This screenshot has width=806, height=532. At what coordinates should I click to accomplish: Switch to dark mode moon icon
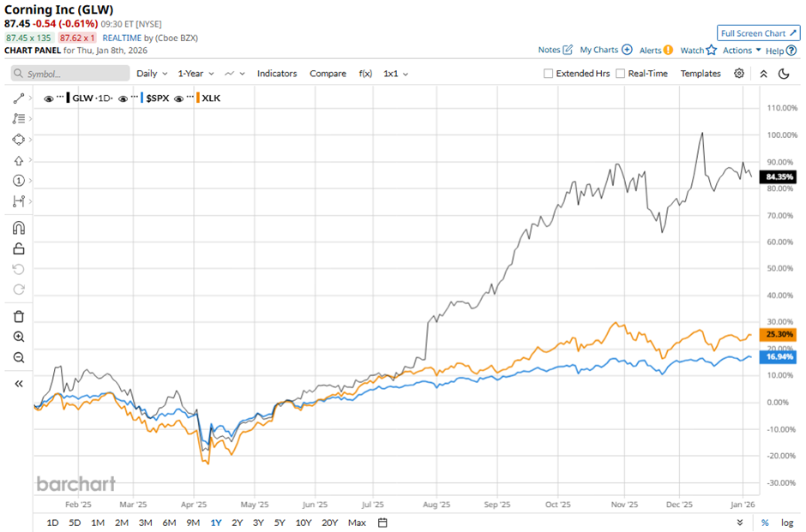(x=784, y=74)
